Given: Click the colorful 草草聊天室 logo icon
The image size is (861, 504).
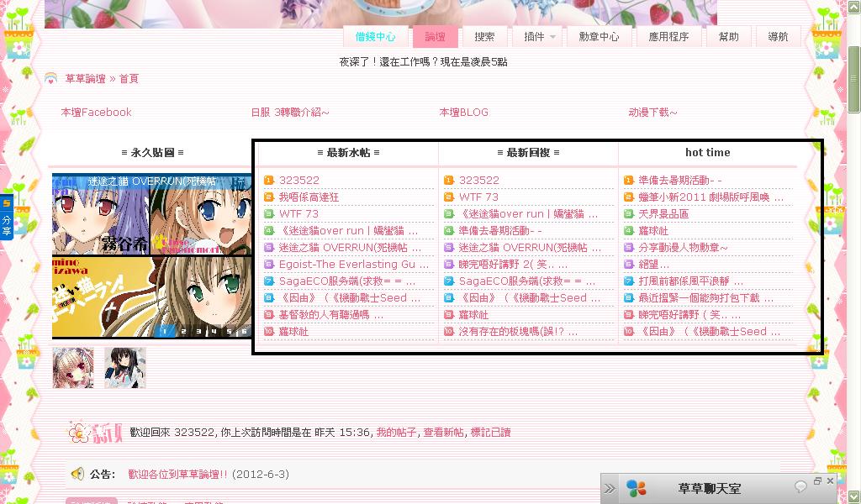Looking at the screenshot, I should [x=637, y=489].
